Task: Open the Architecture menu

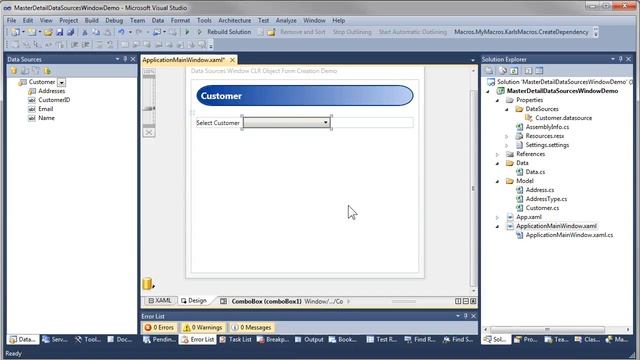Action: click(234, 20)
